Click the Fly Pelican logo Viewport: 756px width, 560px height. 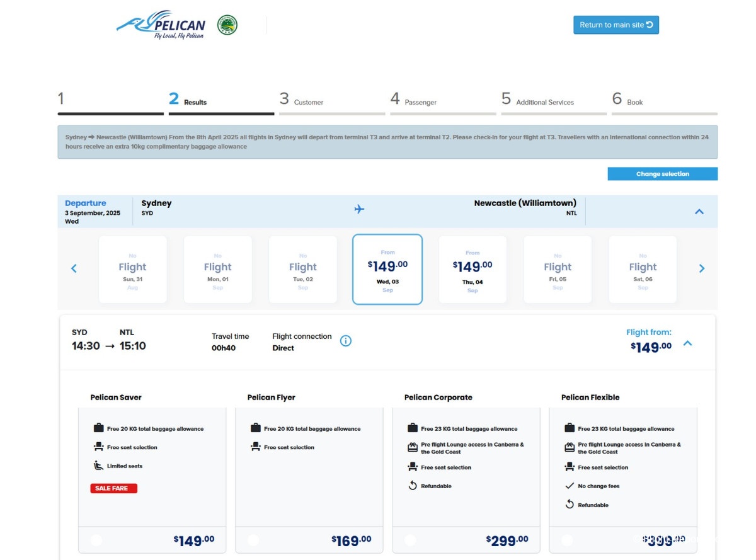(x=161, y=25)
